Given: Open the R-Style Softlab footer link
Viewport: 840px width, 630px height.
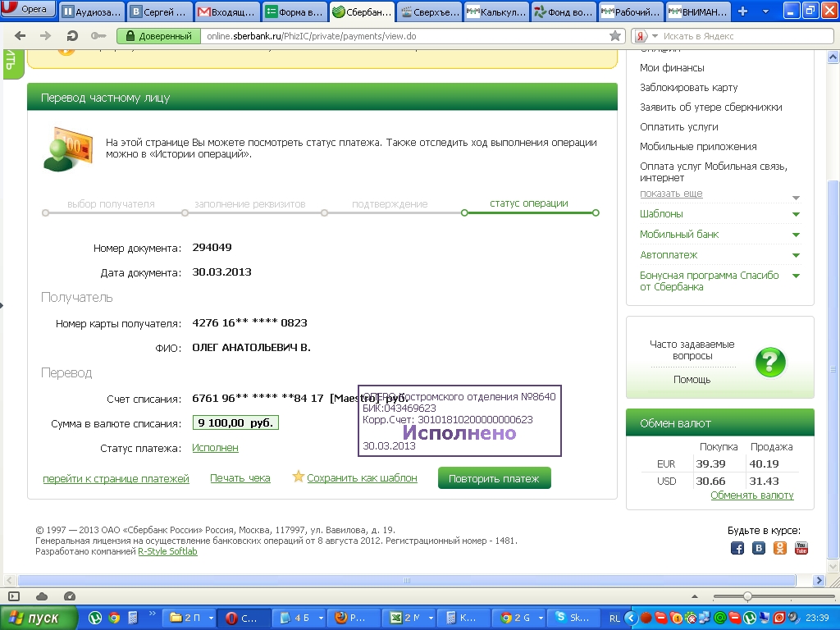Looking at the screenshot, I should click(167, 551).
